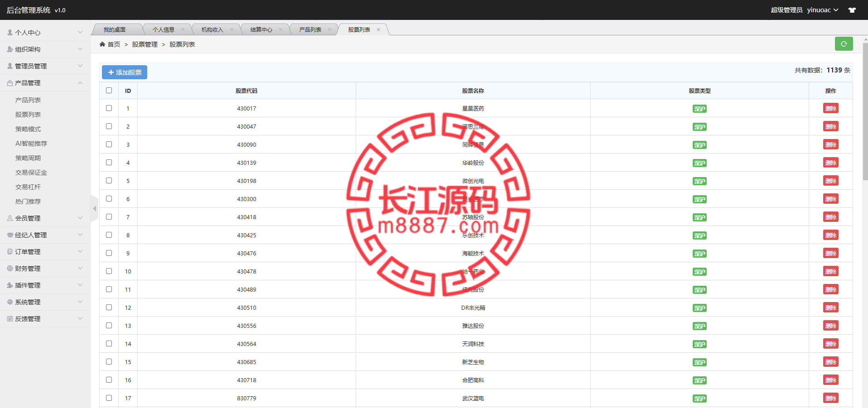Viewport: 868px width, 408px height.
Task: Click 订单管理 icon in sidebar
Action: [10, 252]
